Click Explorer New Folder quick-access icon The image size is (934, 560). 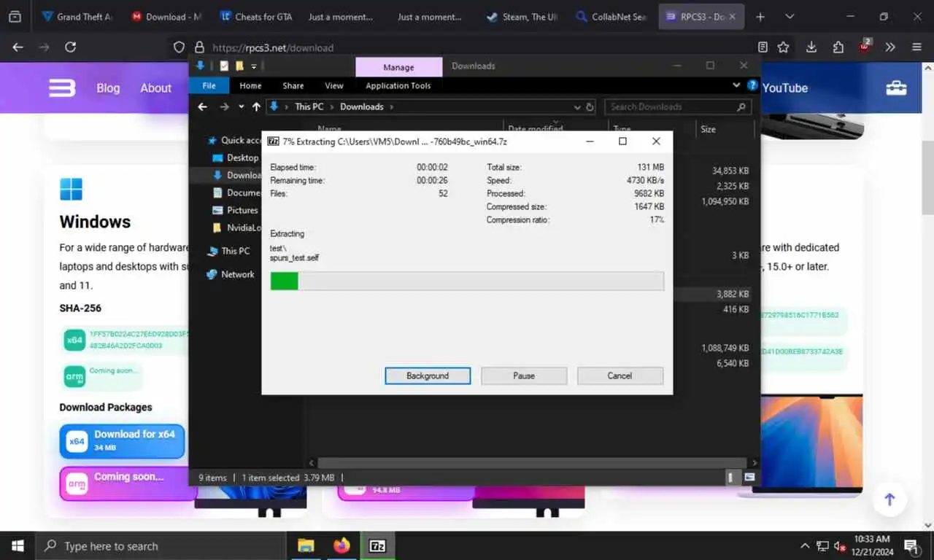pos(239,66)
